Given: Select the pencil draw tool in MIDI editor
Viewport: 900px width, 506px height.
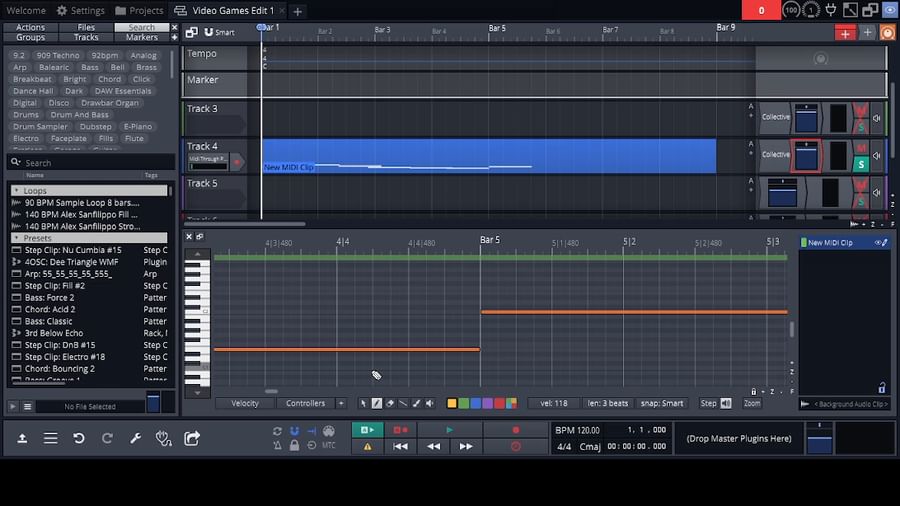Looking at the screenshot, I should 377,403.
